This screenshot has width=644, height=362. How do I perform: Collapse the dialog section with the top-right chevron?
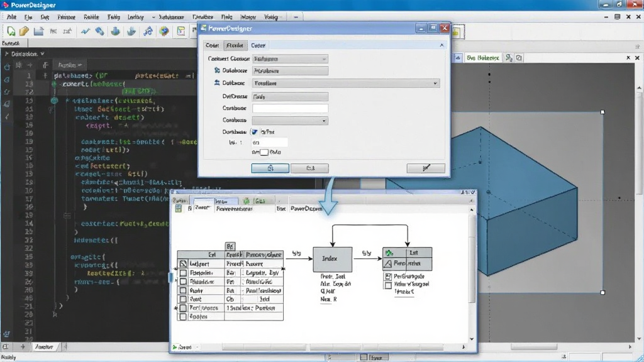pyautogui.click(x=441, y=45)
